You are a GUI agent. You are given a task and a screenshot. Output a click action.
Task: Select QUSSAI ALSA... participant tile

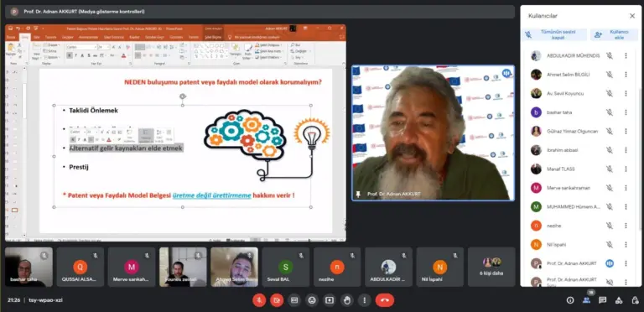coord(80,267)
